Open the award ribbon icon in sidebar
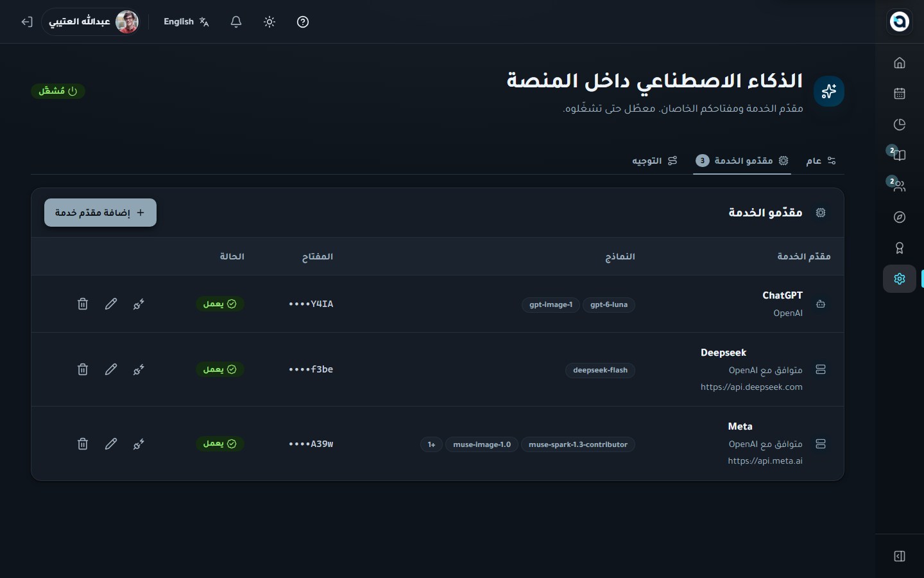The height and width of the screenshot is (578, 924). (x=900, y=248)
